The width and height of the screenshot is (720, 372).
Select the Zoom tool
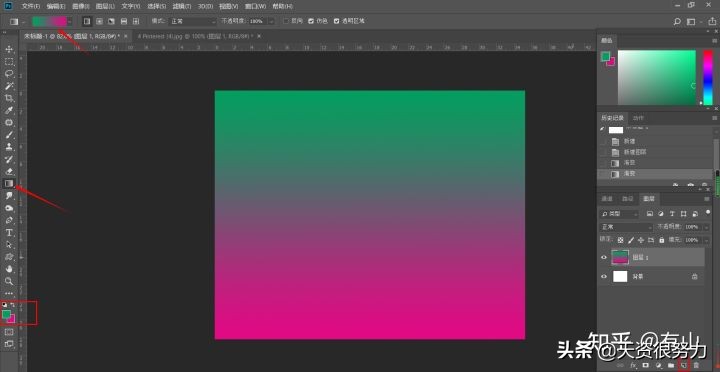tap(9, 281)
